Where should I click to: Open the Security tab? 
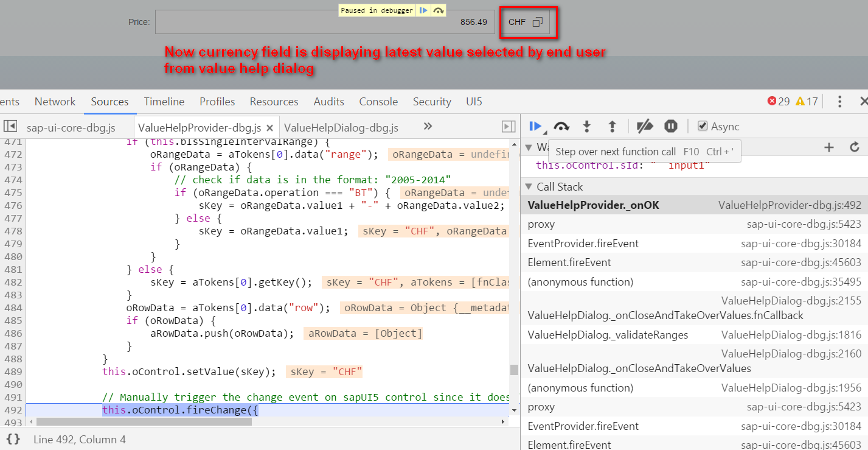click(x=432, y=102)
